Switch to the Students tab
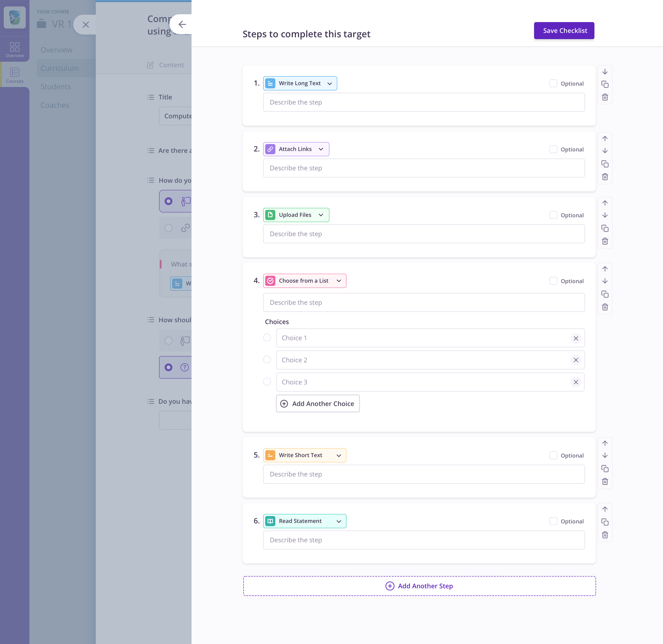The width and height of the screenshot is (663, 644). pyautogui.click(x=55, y=87)
